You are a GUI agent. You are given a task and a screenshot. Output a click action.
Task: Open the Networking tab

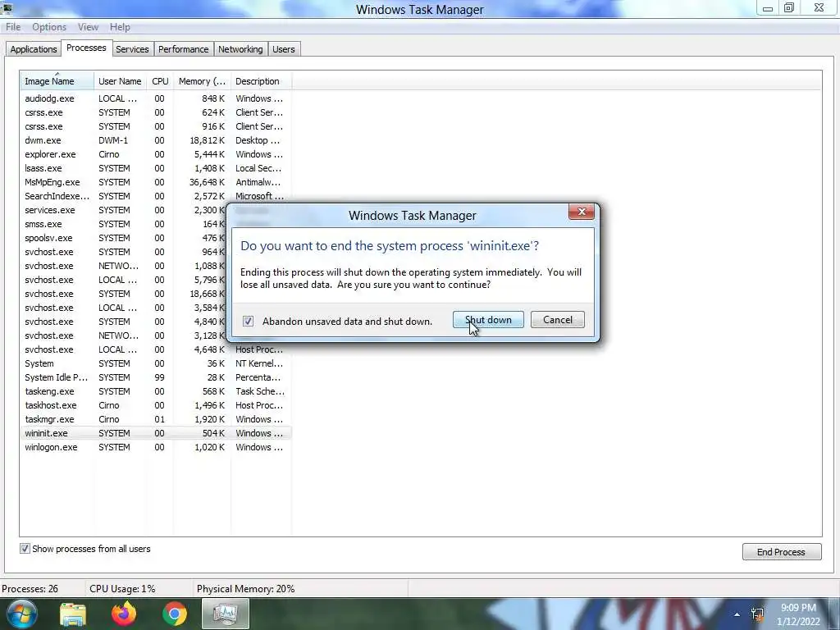[x=240, y=49]
